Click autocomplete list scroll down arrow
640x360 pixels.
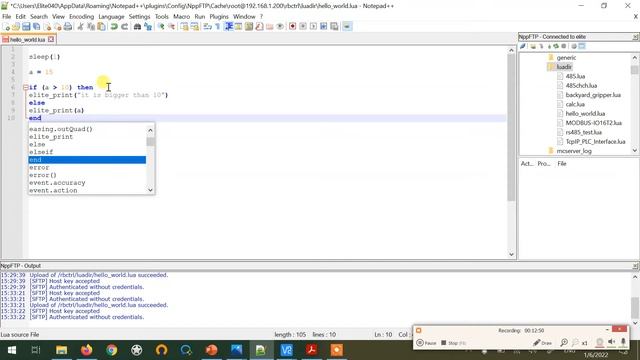pyautogui.click(x=150, y=190)
